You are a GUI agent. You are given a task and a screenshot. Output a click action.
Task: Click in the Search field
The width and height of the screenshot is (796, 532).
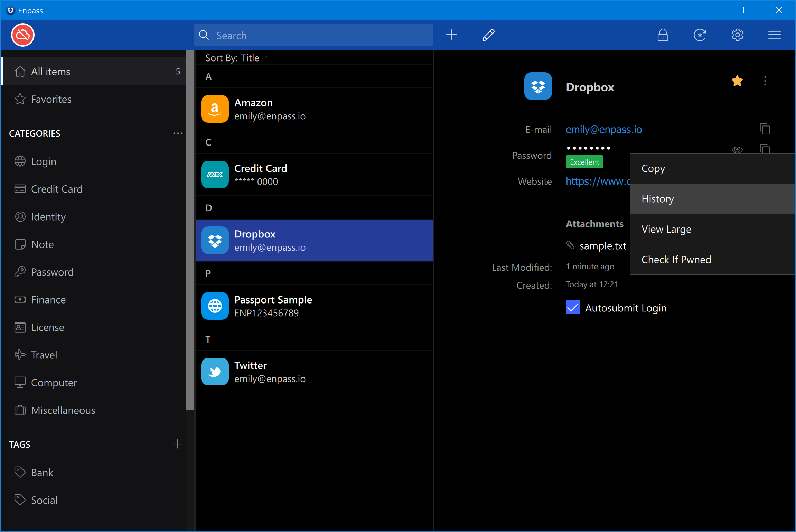313,35
